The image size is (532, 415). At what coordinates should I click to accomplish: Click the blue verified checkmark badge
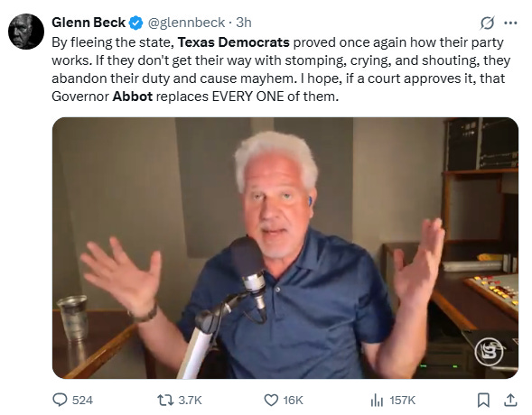point(136,23)
